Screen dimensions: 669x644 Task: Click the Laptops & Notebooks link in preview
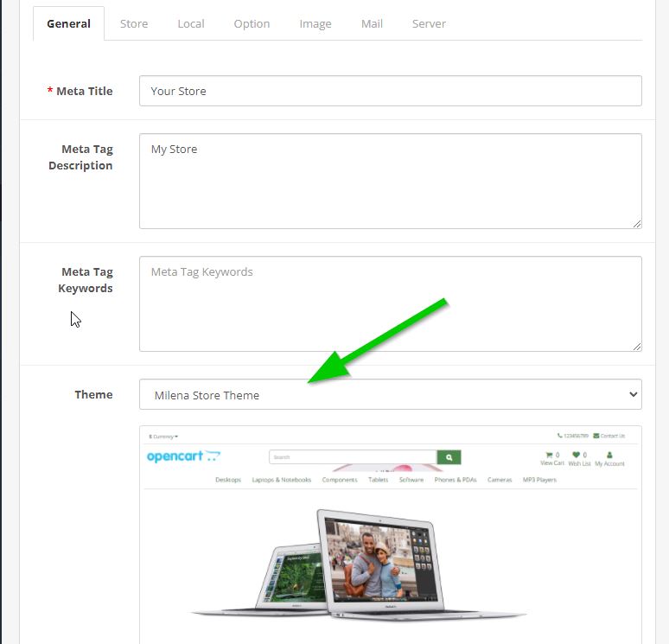(x=282, y=480)
